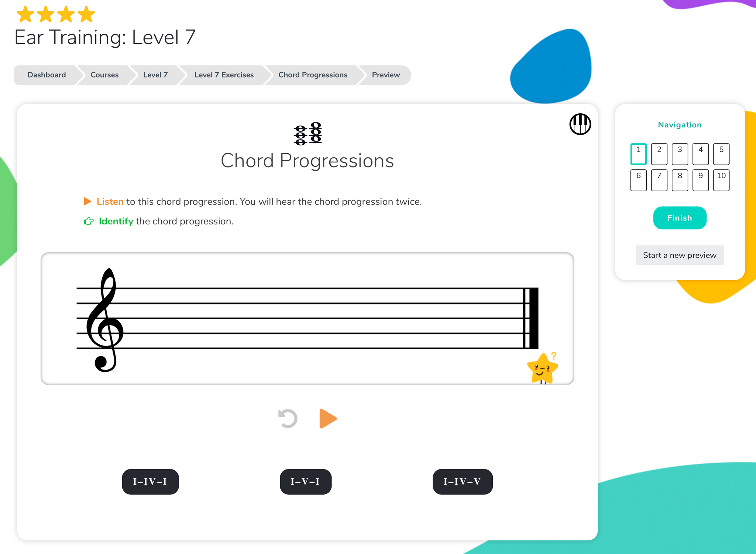Click Start a new preview button
The width and height of the screenshot is (756, 554).
[x=679, y=255]
